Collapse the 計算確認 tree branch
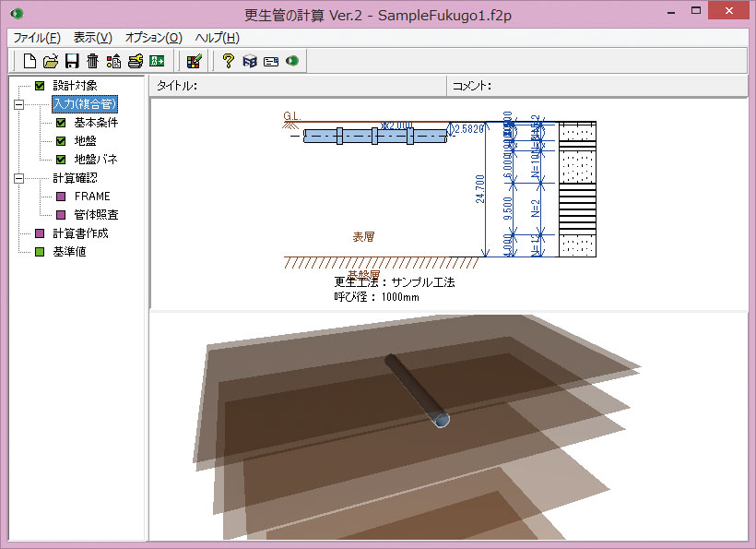Image resolution: width=756 pixels, height=549 pixels. 18,178
